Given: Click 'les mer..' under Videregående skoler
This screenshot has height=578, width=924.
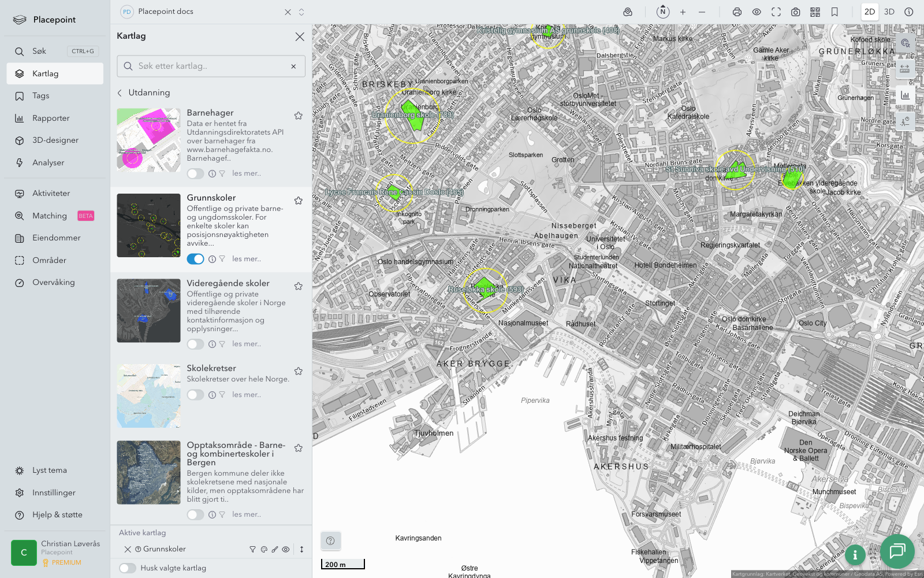Looking at the screenshot, I should (x=247, y=344).
